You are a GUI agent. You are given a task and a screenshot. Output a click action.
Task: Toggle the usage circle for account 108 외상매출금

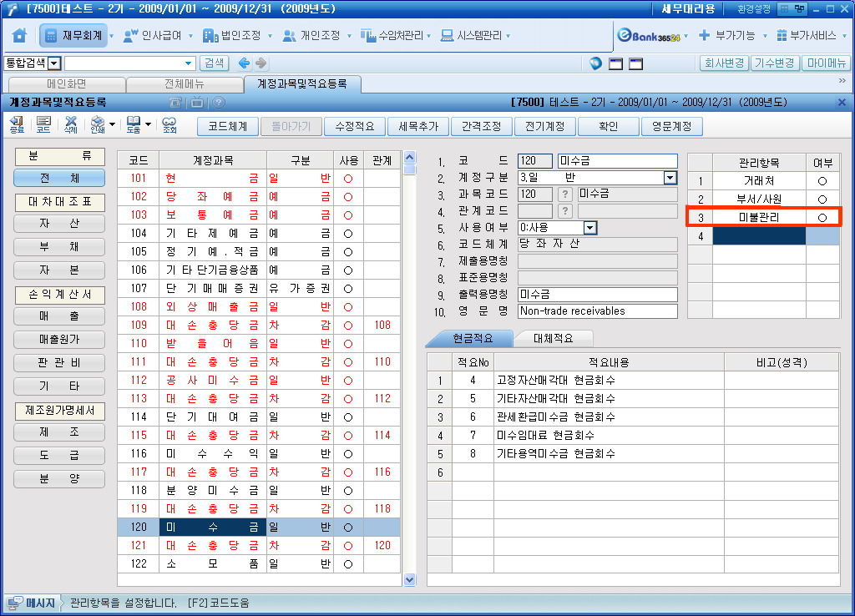tap(348, 307)
